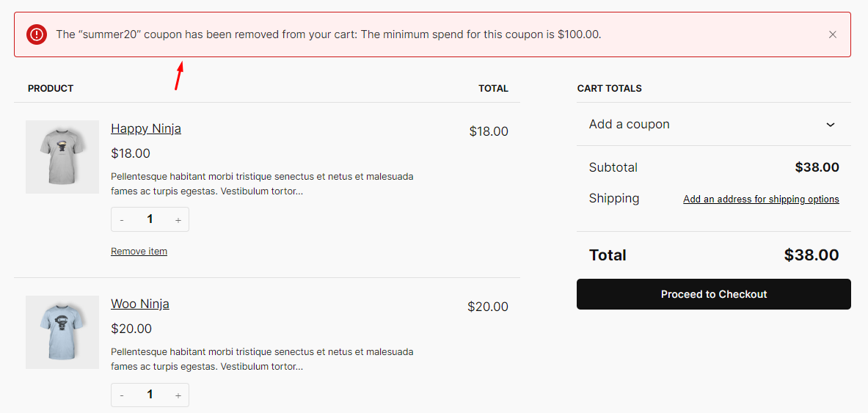This screenshot has height=413, width=868.
Task: Click the Proceed to Checkout button
Action: (714, 294)
